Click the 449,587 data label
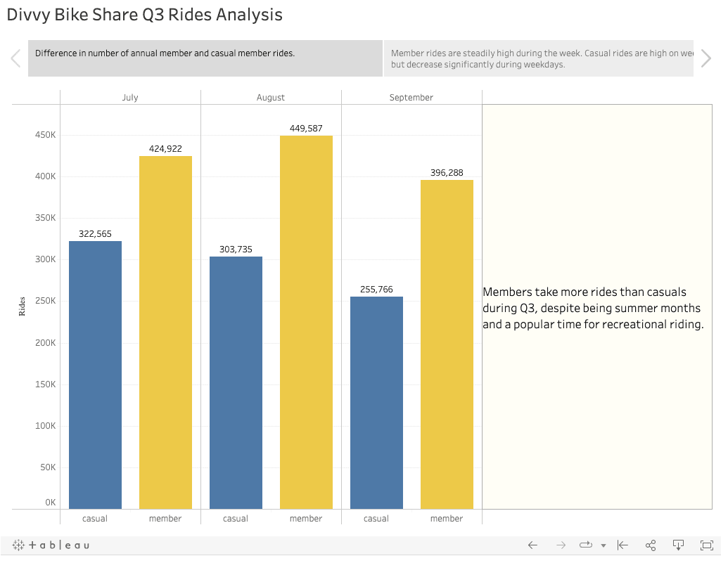 click(306, 129)
